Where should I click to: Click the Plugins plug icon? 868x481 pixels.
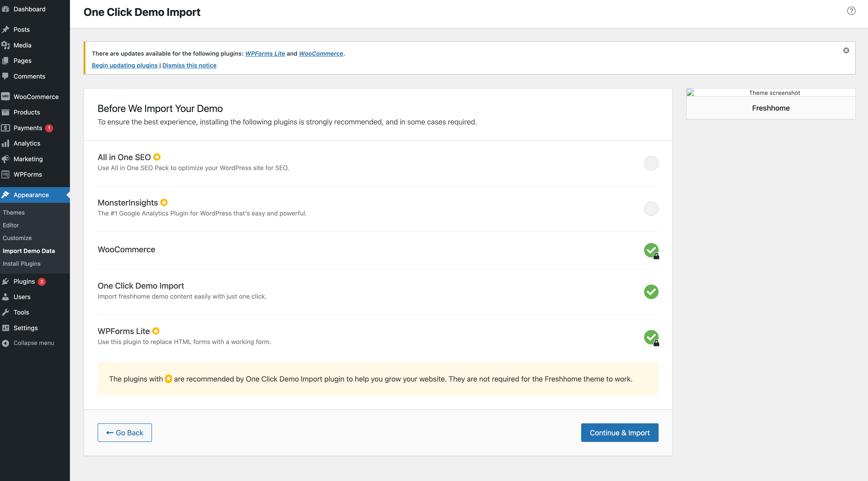click(x=6, y=282)
